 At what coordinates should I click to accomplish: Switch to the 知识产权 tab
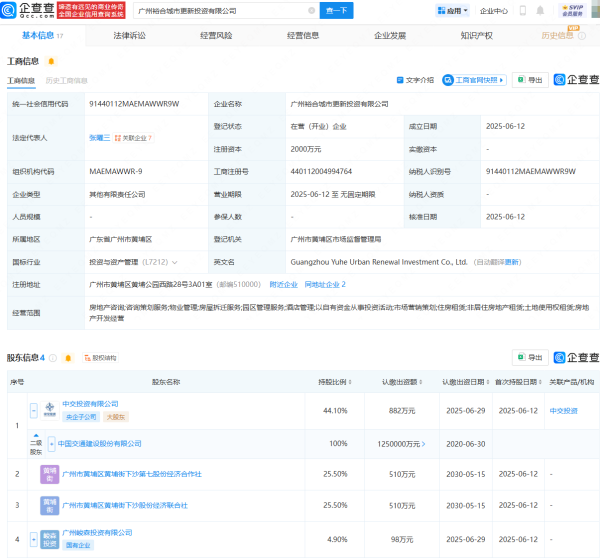(x=477, y=36)
